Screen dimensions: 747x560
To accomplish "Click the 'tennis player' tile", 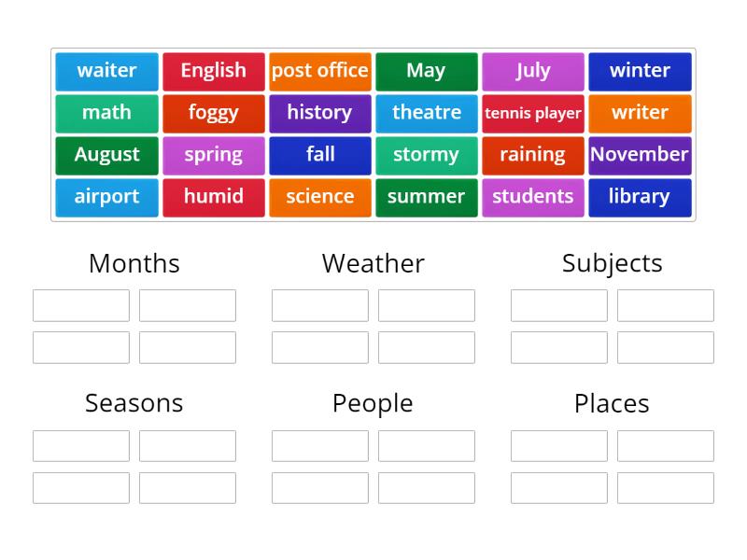I will coord(532,113).
